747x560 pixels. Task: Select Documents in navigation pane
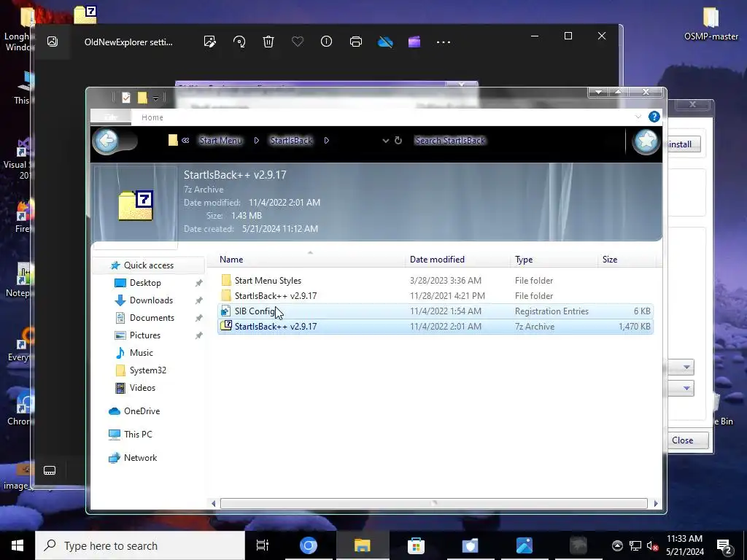click(x=152, y=318)
